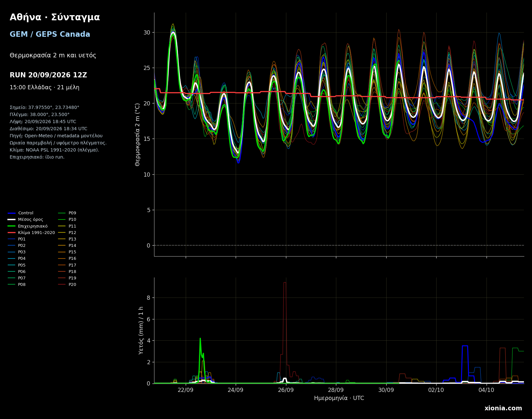This screenshot has height=419, width=532.
Task: Click the GEM / GEPS Canada subtitle
Action: [x=50, y=34]
